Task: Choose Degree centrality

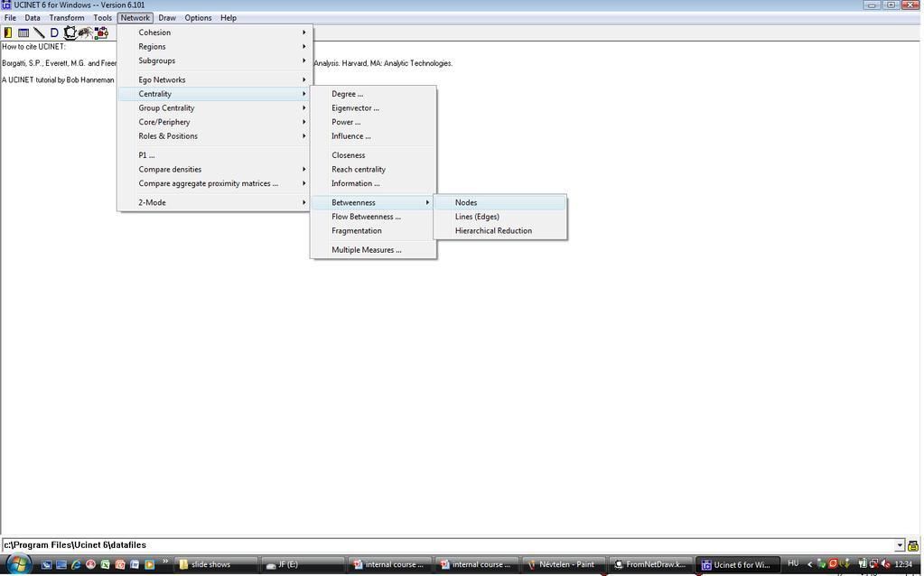Action: click(374, 94)
